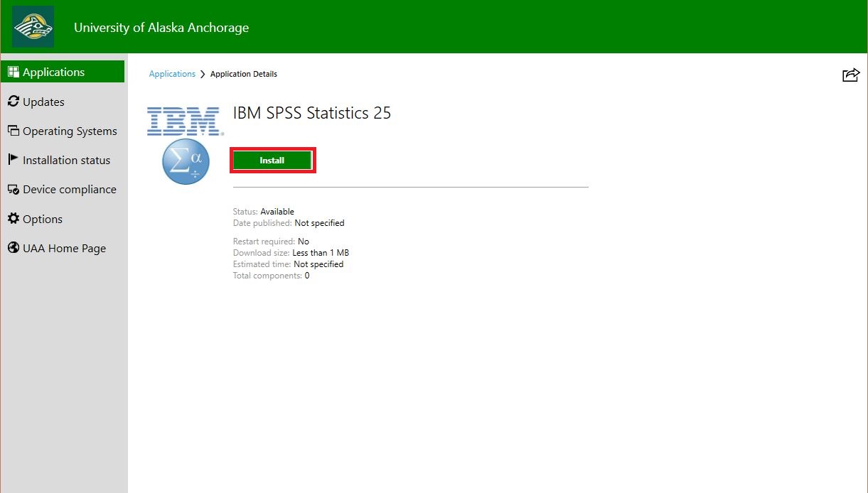Click the Operating Systems windows icon

13,131
